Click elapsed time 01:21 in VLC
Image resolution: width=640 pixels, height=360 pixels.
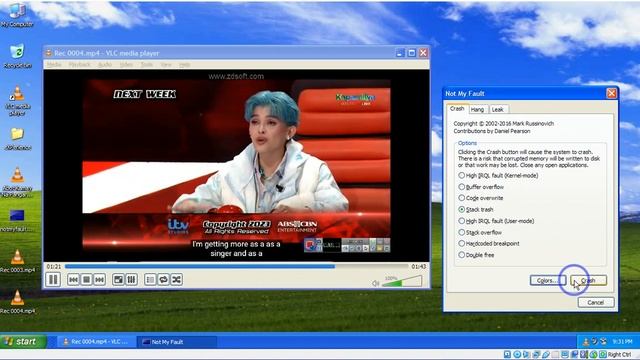53,267
